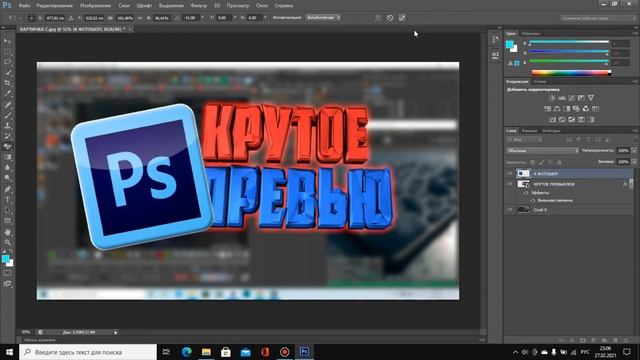
Task: Open the interpolation dropdown in options bar
Action: pyautogui.click(x=323, y=18)
